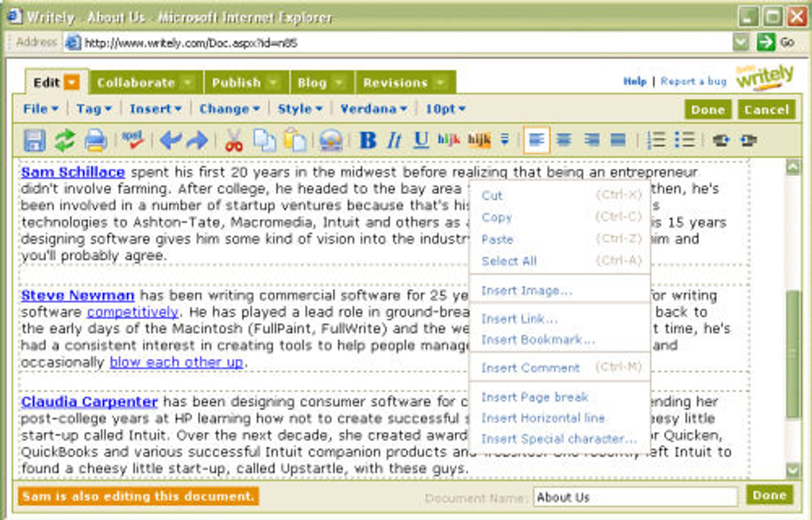Image resolution: width=812 pixels, height=520 pixels.
Task: Open the Report a bug link
Action: point(693,82)
